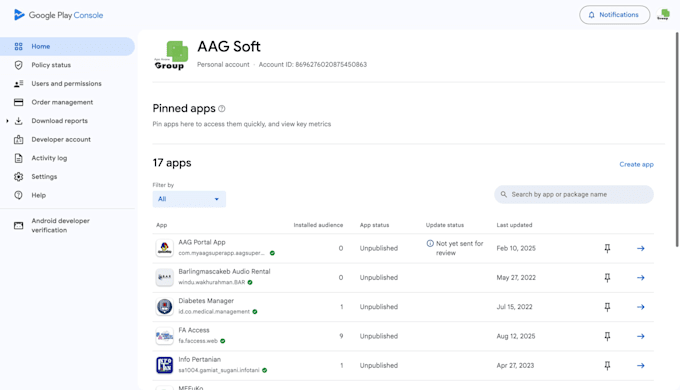Click the Download reports icon
The height and width of the screenshot is (390, 680).
pyautogui.click(x=18, y=121)
